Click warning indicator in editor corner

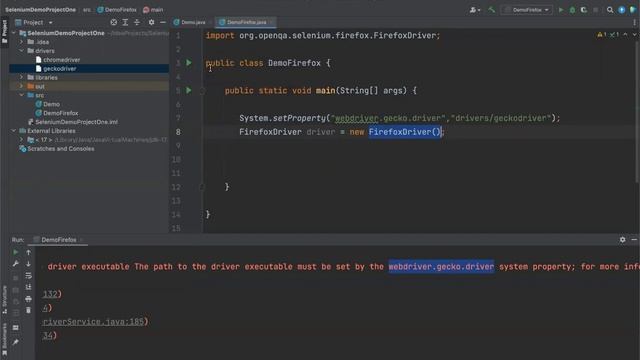(602, 35)
